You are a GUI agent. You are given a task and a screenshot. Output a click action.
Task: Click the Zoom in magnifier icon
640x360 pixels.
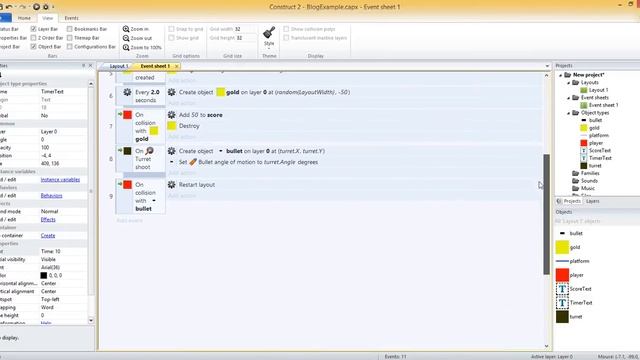pyautogui.click(x=126, y=29)
